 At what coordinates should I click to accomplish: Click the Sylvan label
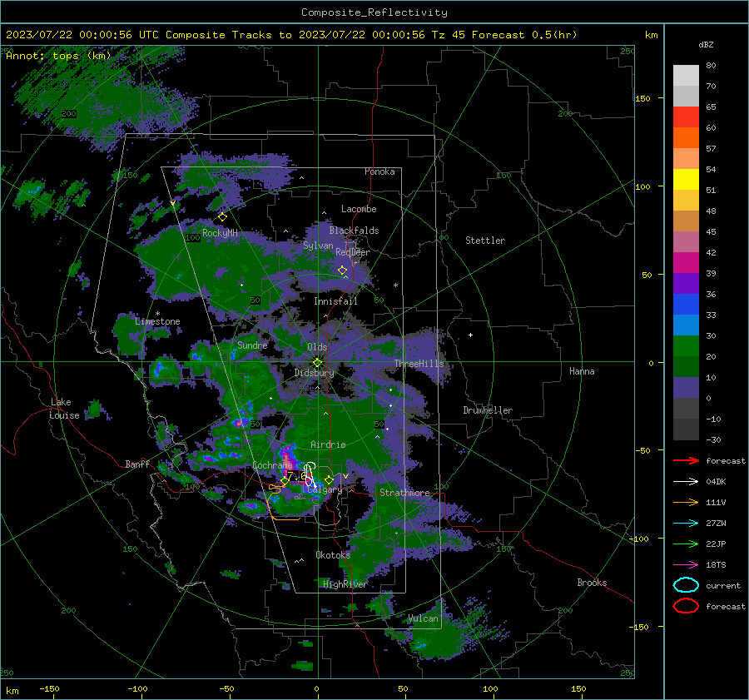click(x=318, y=246)
